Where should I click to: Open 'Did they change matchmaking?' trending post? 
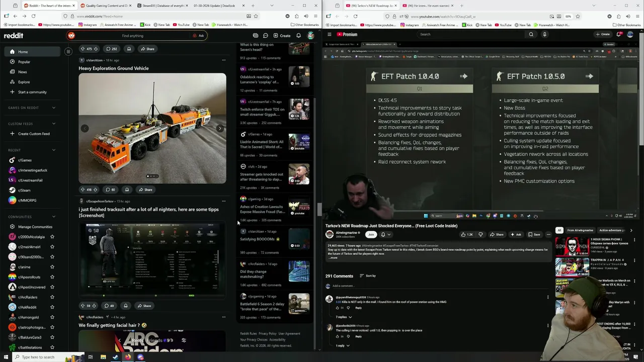[253, 274]
